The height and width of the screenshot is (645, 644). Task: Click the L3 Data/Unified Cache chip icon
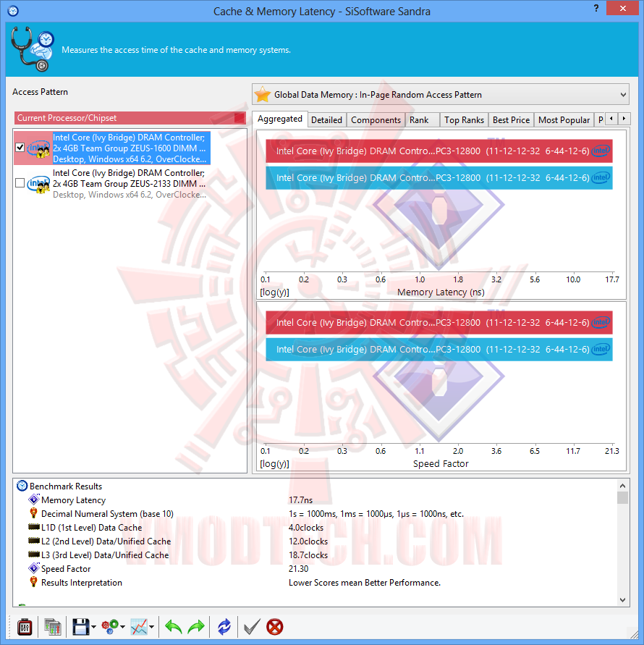pos(34,555)
